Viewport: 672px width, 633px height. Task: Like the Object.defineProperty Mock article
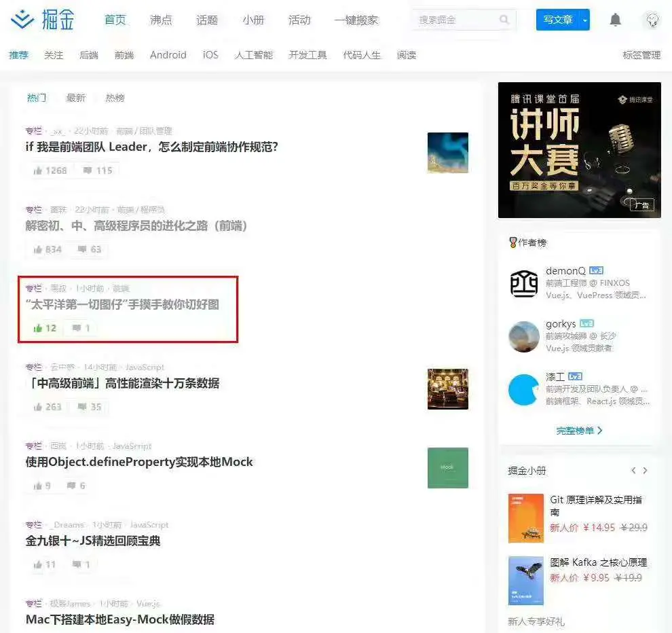[x=42, y=486]
